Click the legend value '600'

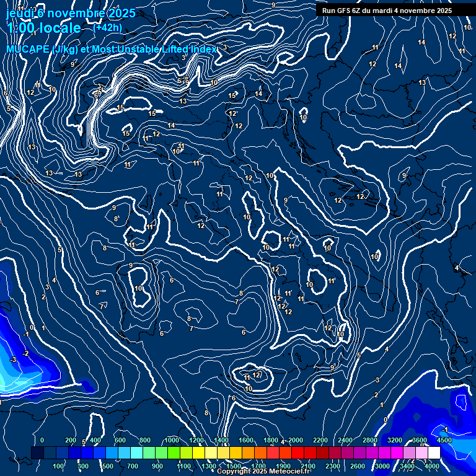click(120, 440)
